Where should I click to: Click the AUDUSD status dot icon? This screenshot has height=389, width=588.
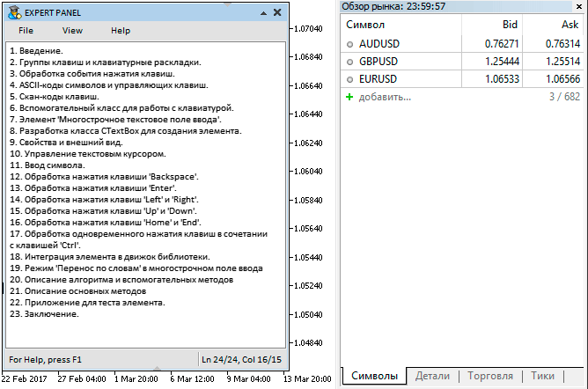(349, 44)
